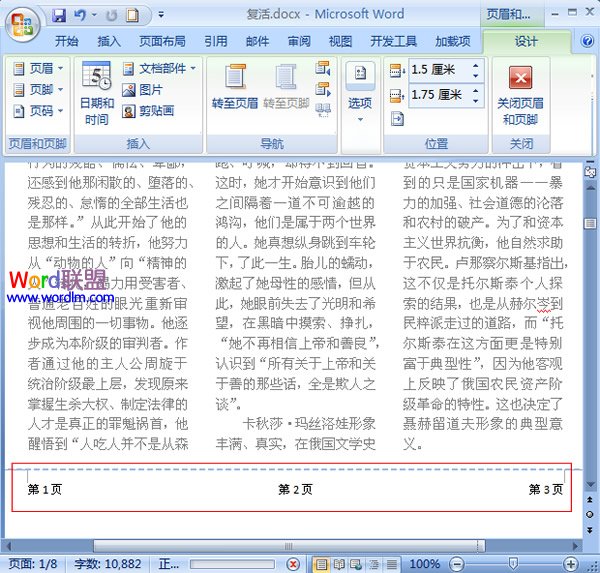Viewport: 600px width, 573px height.
Task: Open the select browse object button
Action: tap(590, 514)
